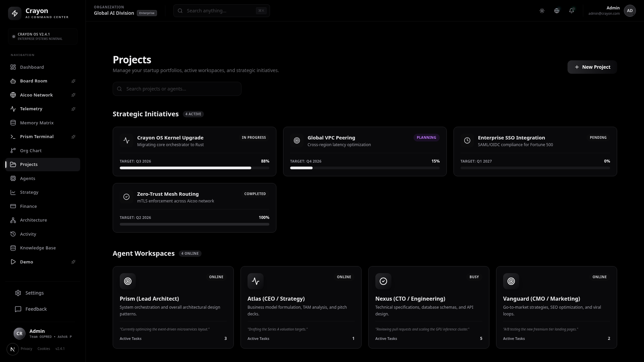Open the Admin account menu in header
Viewport: 644px width, 362px height.
(x=612, y=11)
